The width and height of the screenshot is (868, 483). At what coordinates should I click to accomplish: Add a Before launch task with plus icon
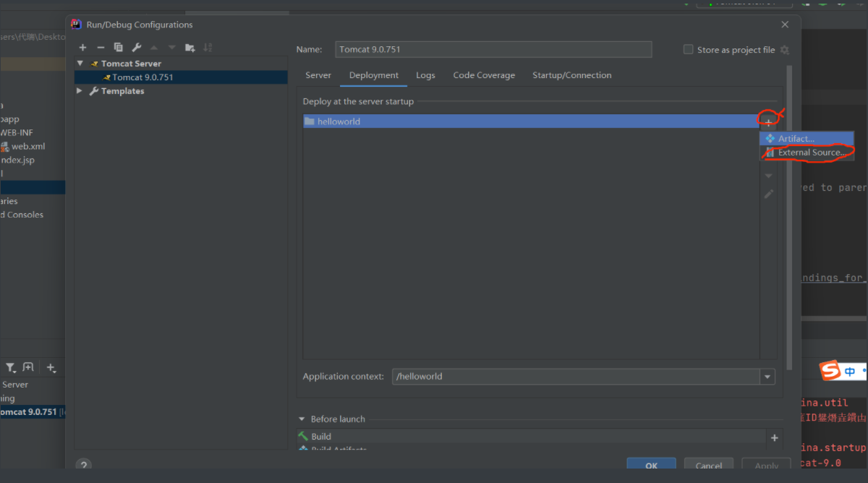[774, 437]
